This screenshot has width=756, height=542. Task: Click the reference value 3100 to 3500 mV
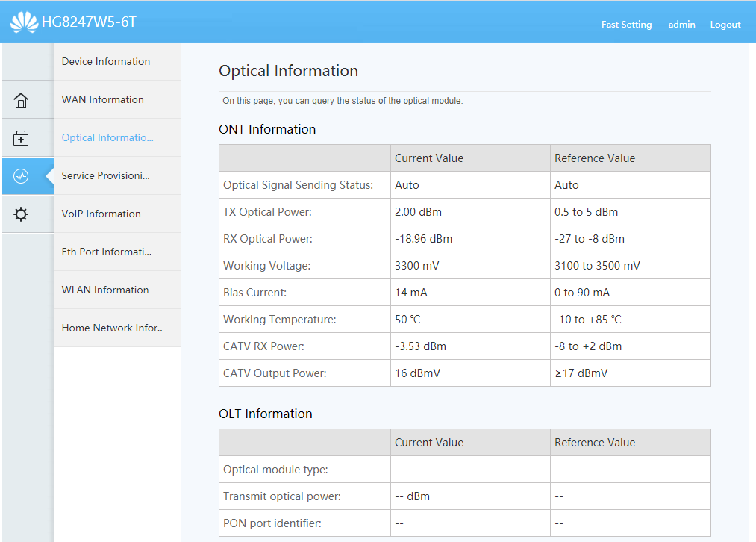[597, 266]
